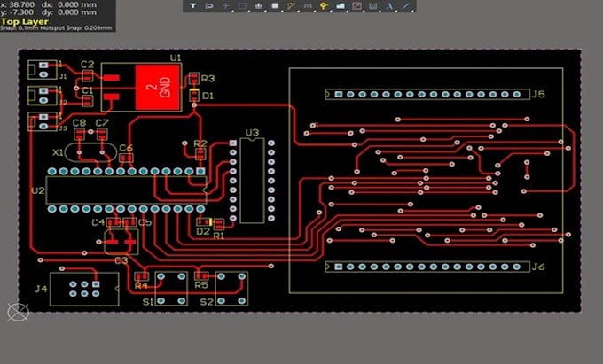This screenshot has height=364, width=603.
Task: Select the Place Via yellow icon
Action: pyautogui.click(x=325, y=6)
